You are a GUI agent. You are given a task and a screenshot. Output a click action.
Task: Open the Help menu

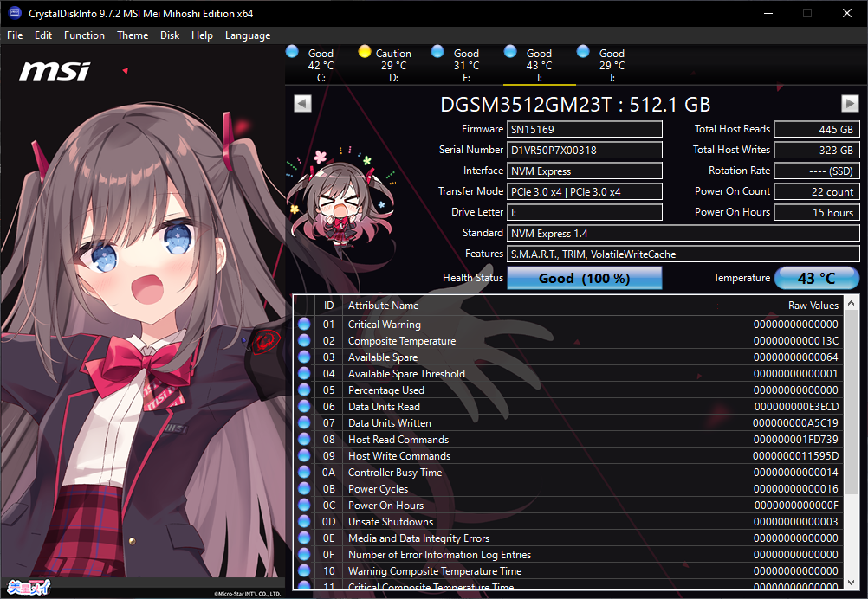(202, 35)
